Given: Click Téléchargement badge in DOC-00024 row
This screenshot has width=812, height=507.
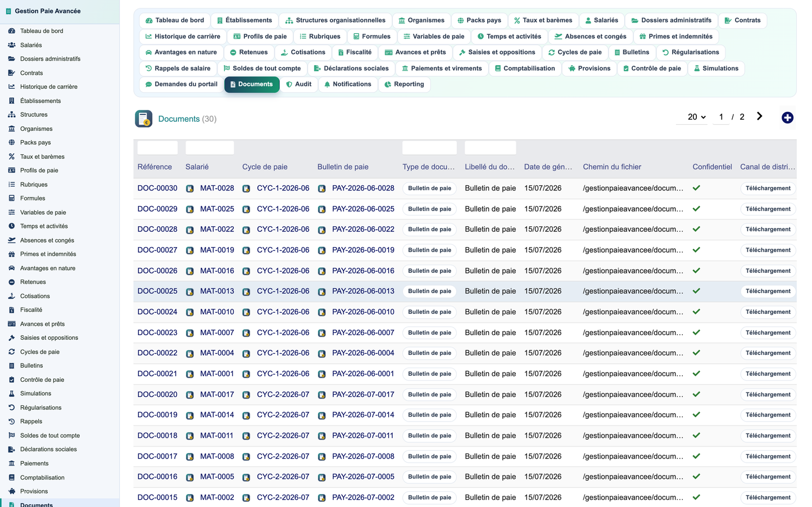Looking at the screenshot, I should [x=768, y=312].
